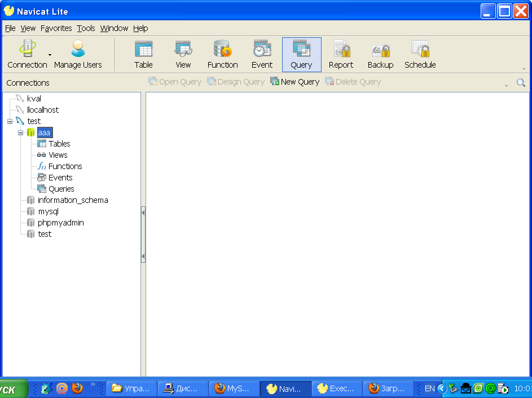Open the Favorites menu
This screenshot has width=532, height=398.
pyautogui.click(x=56, y=28)
